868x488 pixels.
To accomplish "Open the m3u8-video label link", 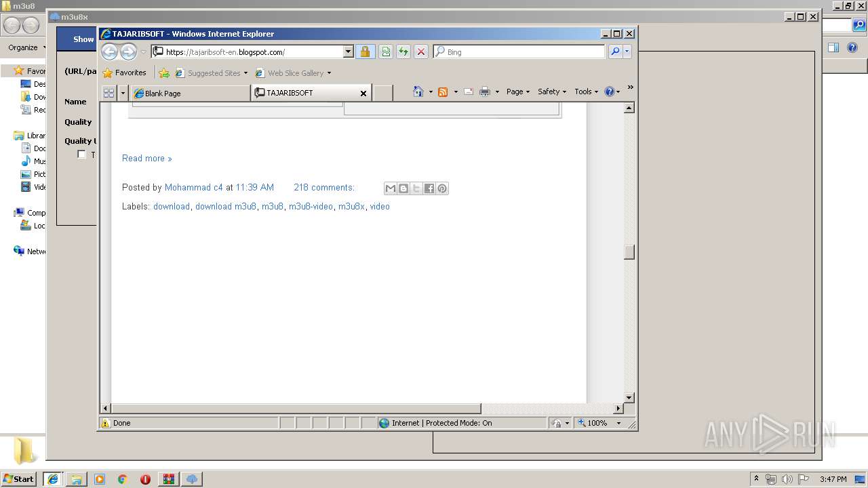I will click(x=311, y=207).
